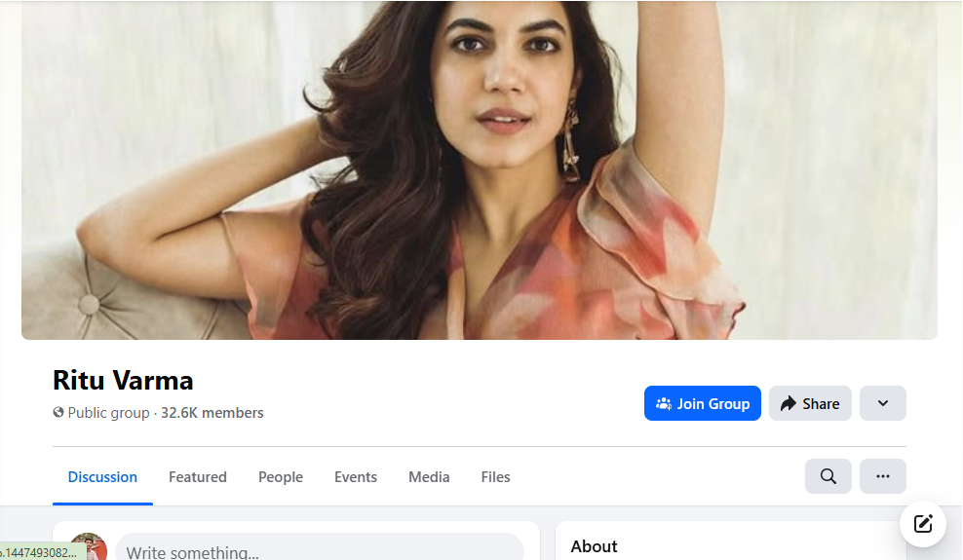Click the 32.6K members count
This screenshot has width=963, height=560.
click(212, 413)
